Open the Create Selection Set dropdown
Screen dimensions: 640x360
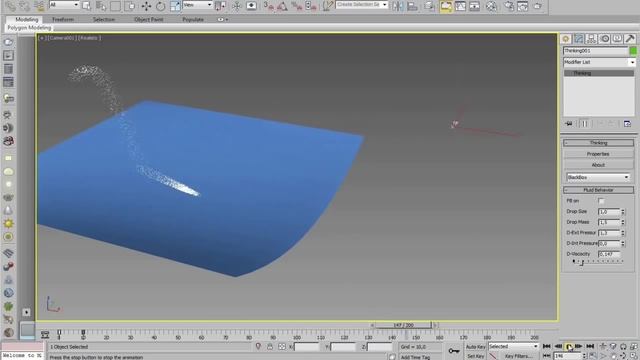click(362, 5)
